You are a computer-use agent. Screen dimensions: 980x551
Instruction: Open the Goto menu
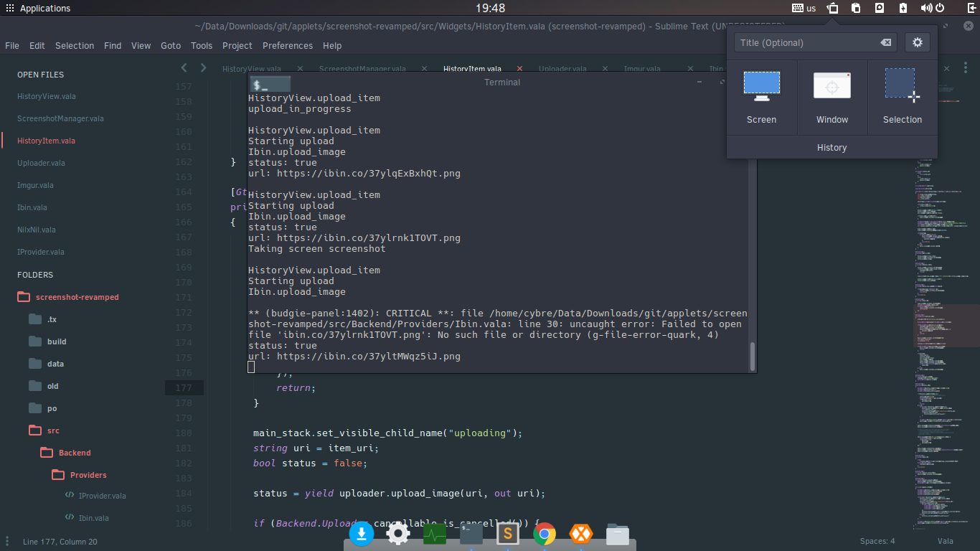(171, 45)
